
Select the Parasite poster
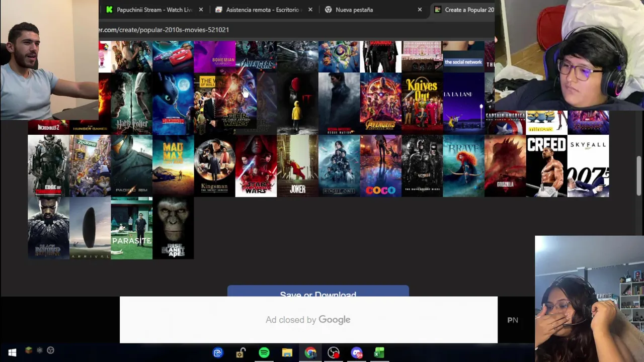coord(131,228)
